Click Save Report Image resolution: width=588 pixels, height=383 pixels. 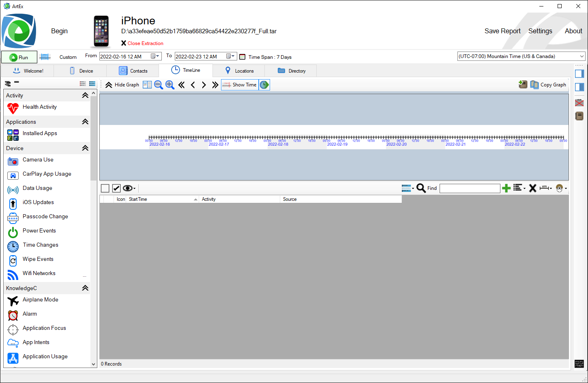pos(502,31)
